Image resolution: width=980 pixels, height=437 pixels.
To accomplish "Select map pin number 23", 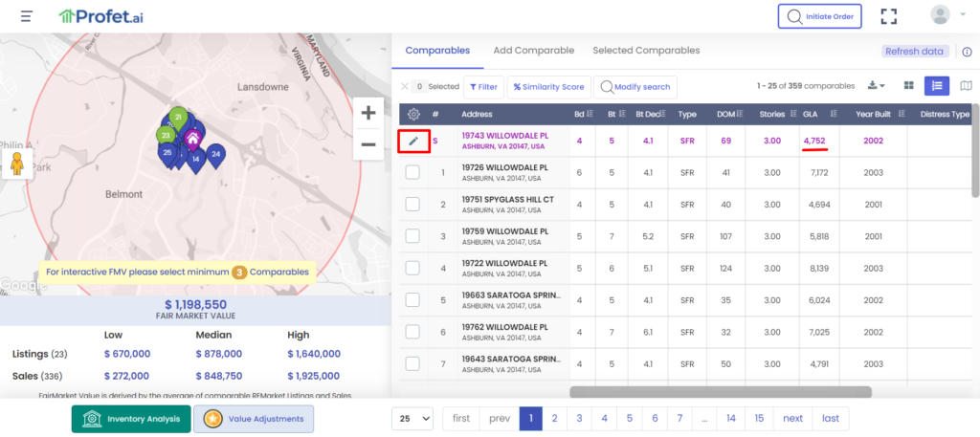I will pyautogui.click(x=166, y=138).
